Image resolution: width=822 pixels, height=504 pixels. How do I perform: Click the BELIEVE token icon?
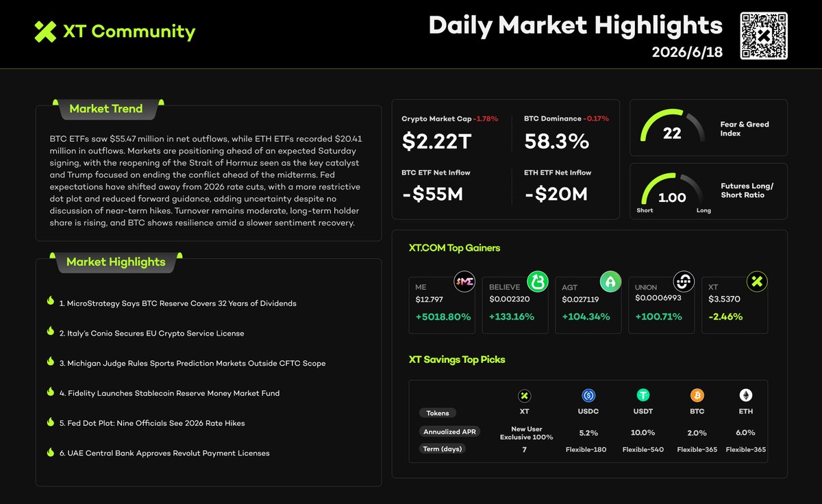coord(538,281)
